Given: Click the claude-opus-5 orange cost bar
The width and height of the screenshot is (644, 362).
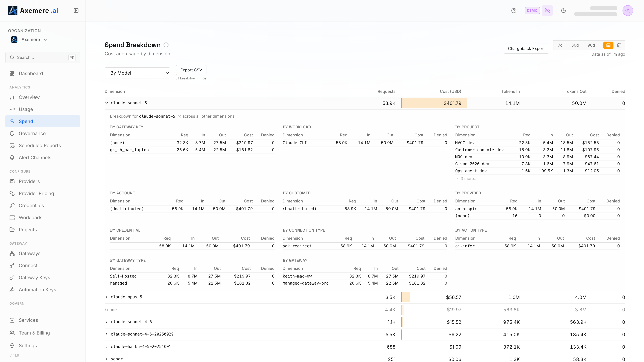Looking at the screenshot, I should tap(406, 297).
